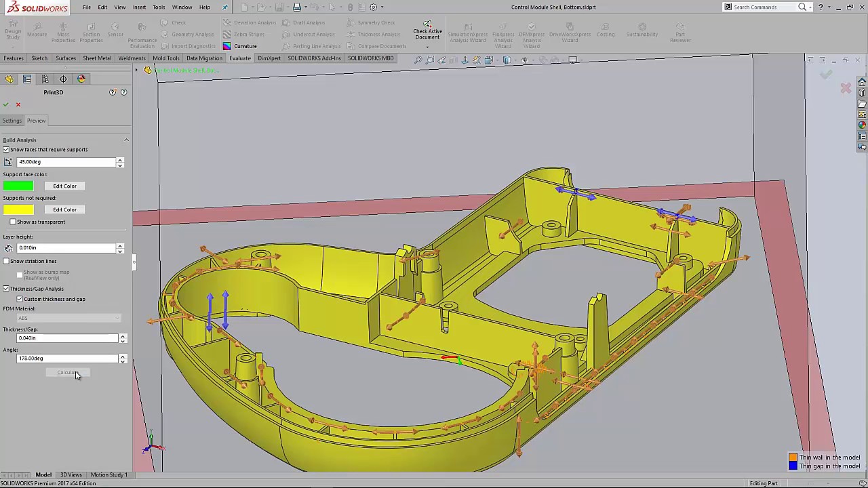Click the Check Active Document tool
868x488 pixels.
pos(427,30)
